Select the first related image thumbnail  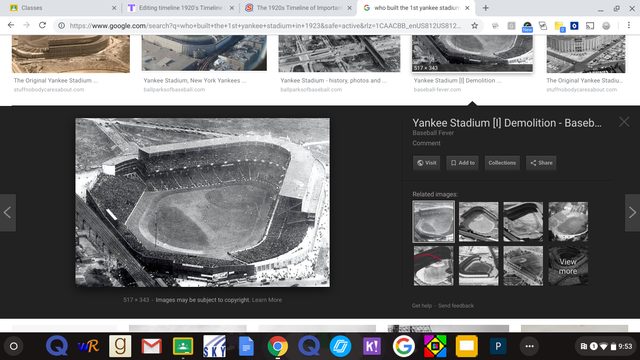(433, 222)
